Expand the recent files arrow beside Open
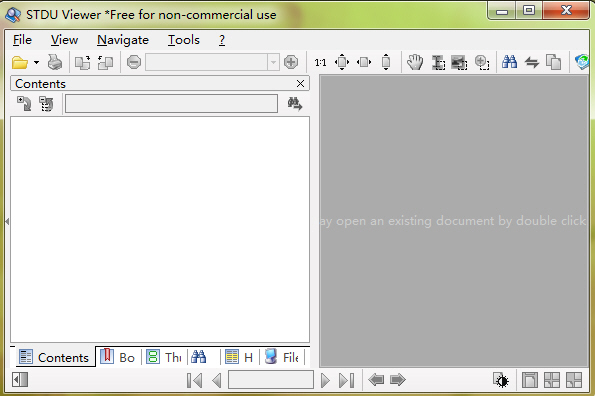Image resolution: width=595 pixels, height=396 pixels. pyautogui.click(x=36, y=63)
